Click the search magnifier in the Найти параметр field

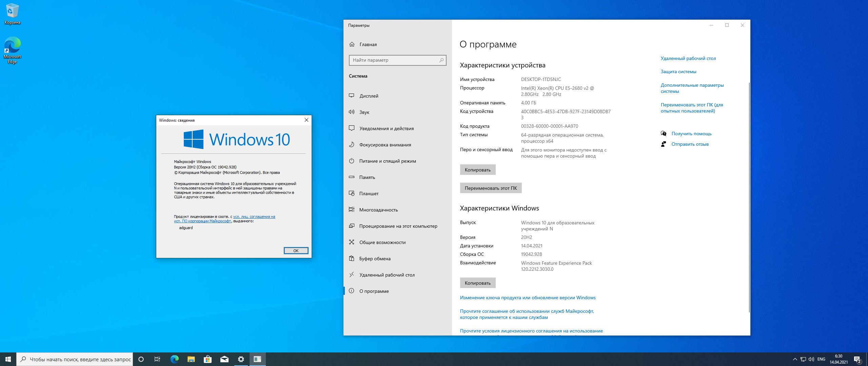point(441,60)
